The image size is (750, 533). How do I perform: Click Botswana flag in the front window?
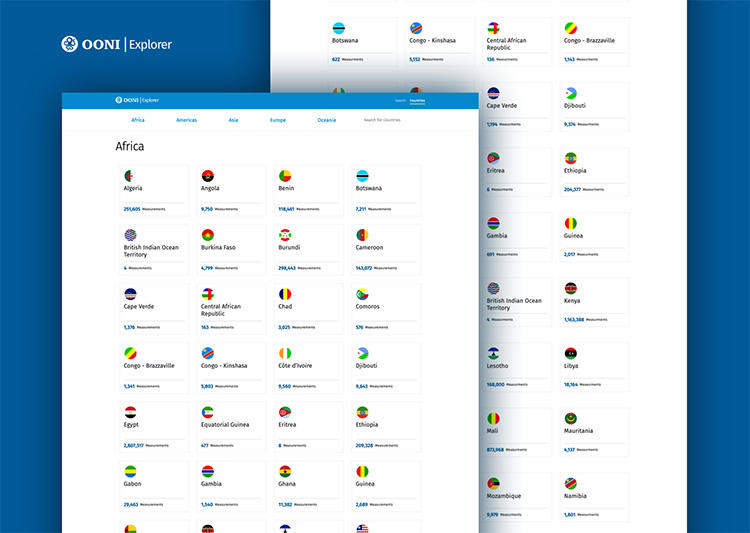tap(362, 176)
